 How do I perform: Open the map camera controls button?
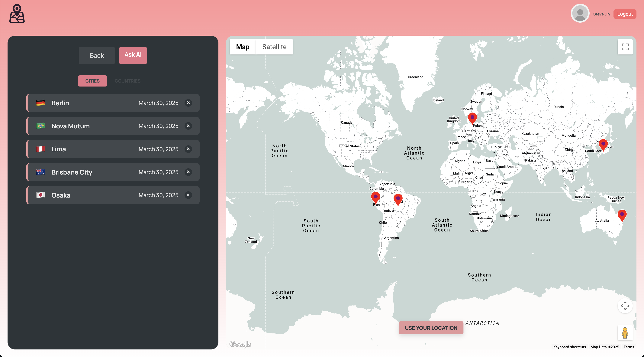625,306
